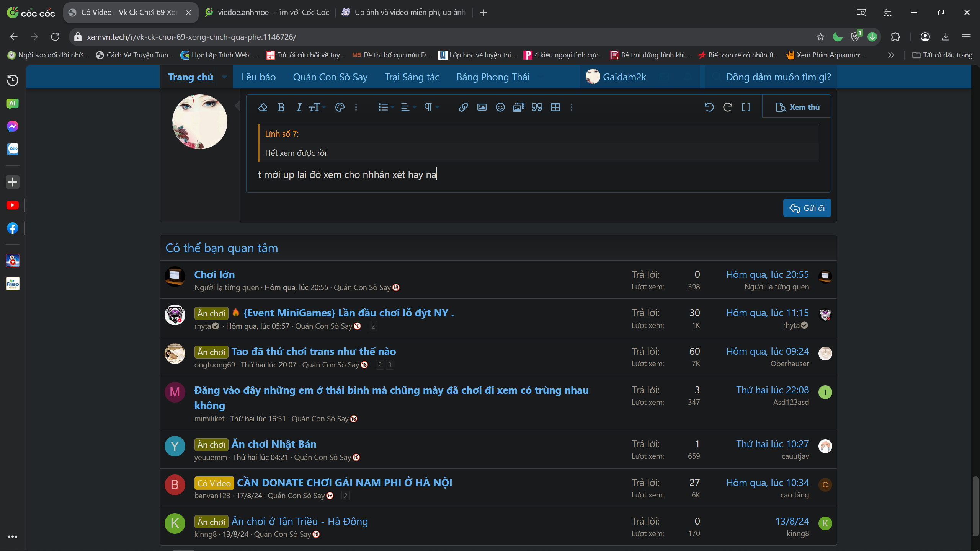Screen dimensions: 980x551
Task: Toggle italic text formatting
Action: (299, 108)
